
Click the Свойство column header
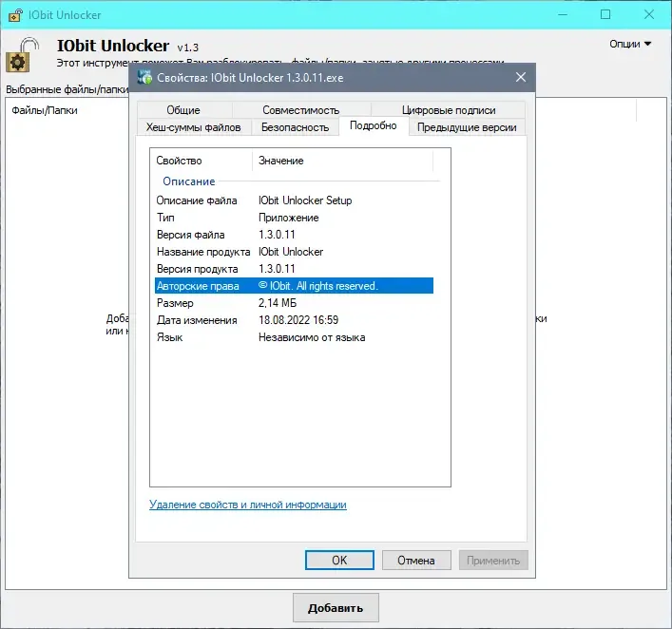click(201, 161)
